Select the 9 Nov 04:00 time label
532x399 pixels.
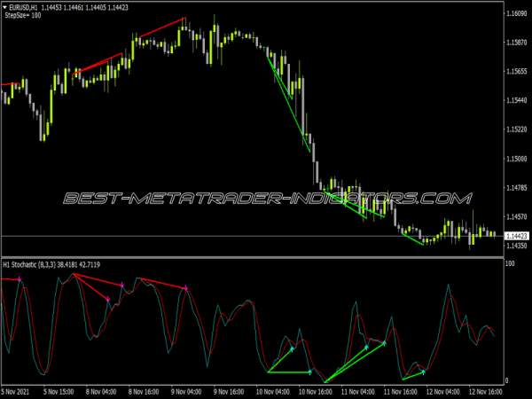[186, 392]
